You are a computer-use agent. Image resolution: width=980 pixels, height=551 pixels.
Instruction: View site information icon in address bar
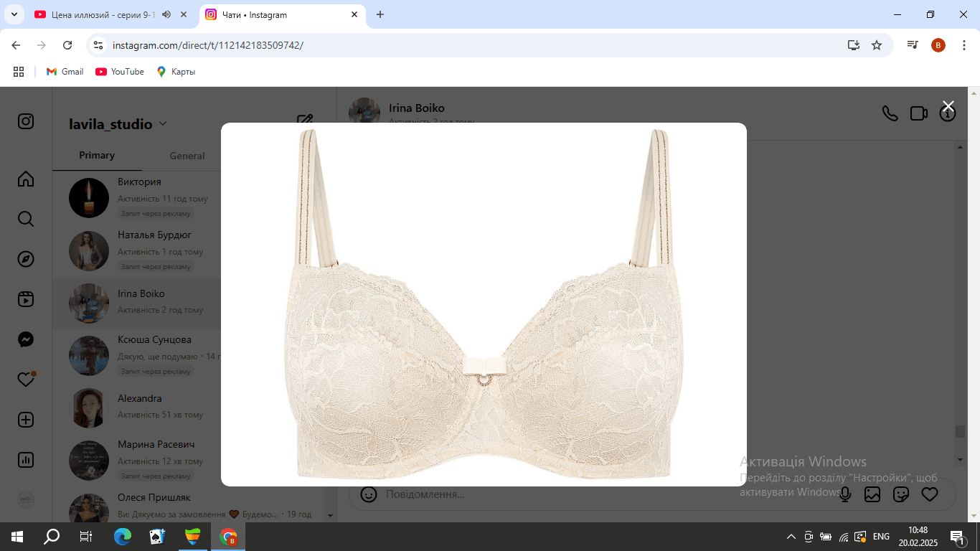(x=99, y=45)
